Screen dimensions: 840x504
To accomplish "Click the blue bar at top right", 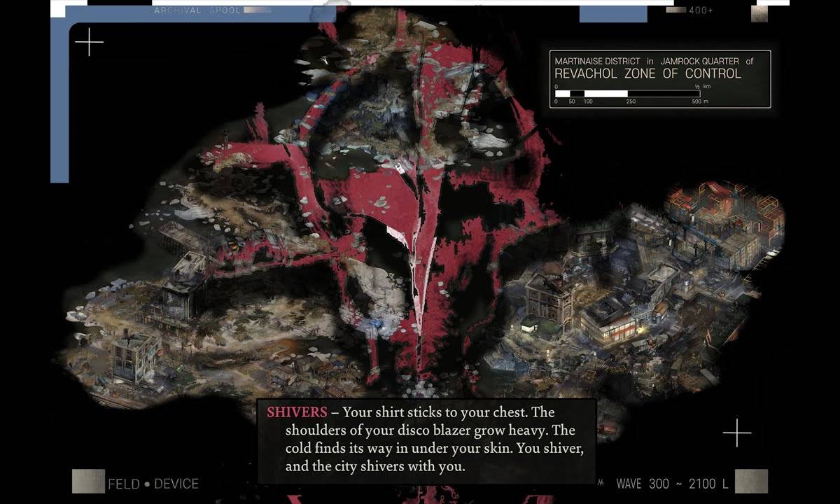I will tap(612, 14).
